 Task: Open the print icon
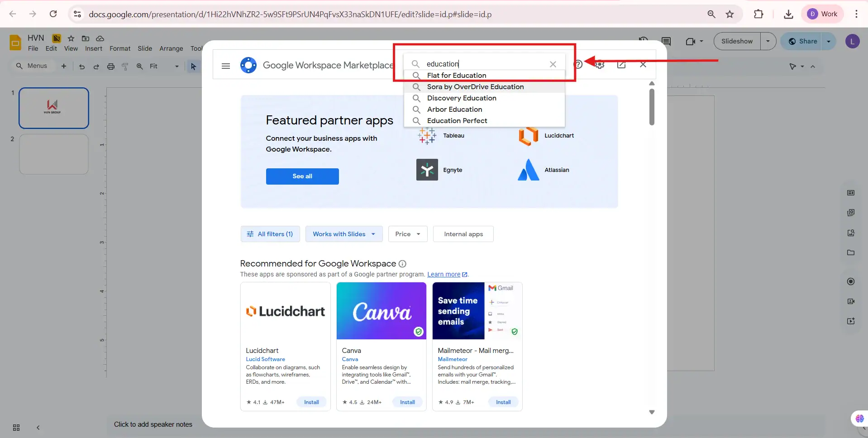[x=111, y=66]
